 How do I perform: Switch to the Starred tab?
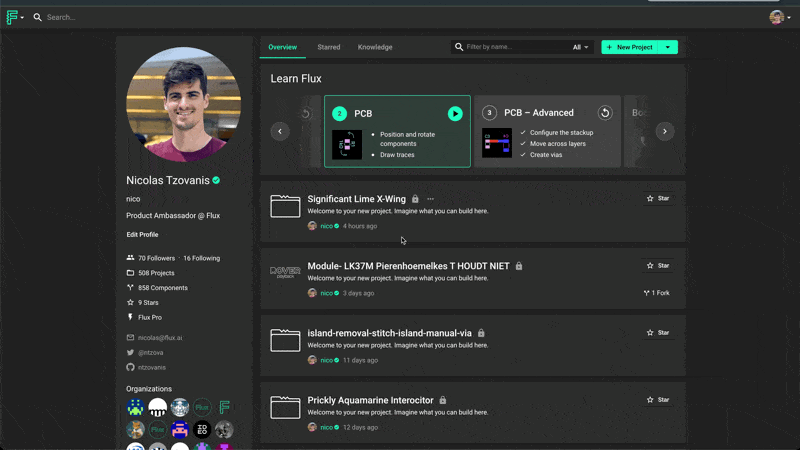(x=329, y=47)
